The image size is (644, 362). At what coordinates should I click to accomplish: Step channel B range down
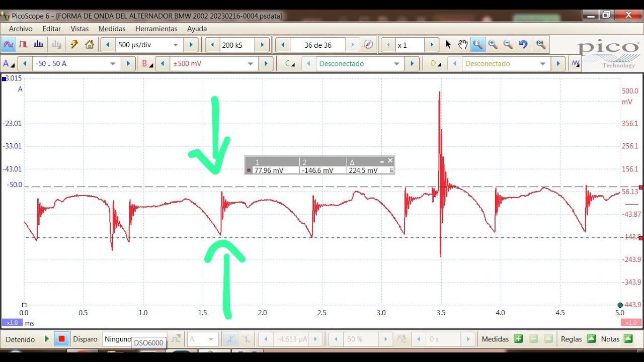[163, 64]
